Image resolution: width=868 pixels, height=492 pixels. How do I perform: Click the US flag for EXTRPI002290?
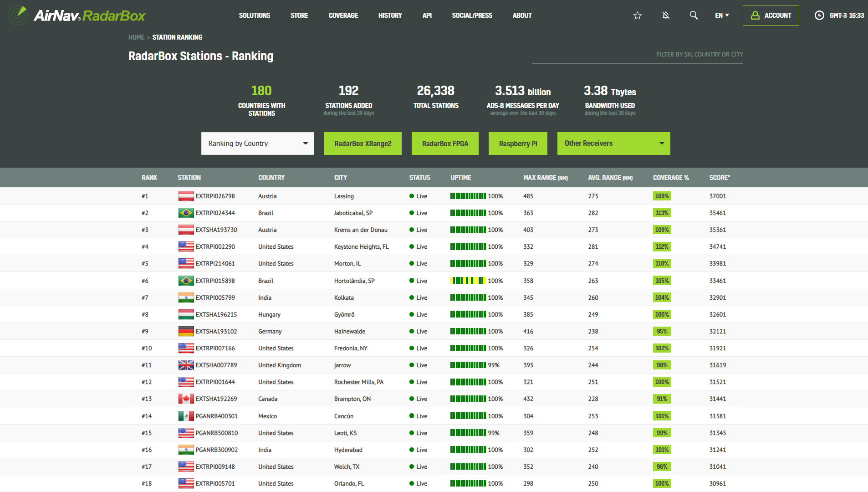point(186,247)
